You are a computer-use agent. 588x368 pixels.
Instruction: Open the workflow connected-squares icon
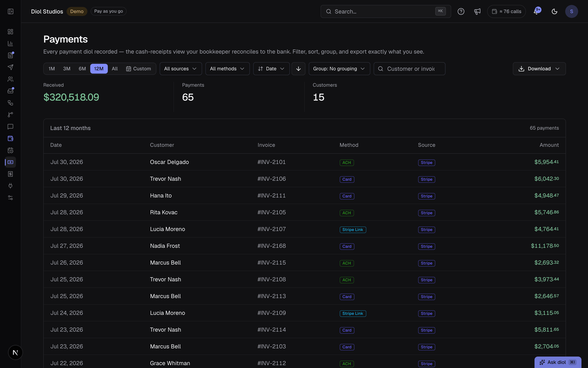(x=10, y=103)
